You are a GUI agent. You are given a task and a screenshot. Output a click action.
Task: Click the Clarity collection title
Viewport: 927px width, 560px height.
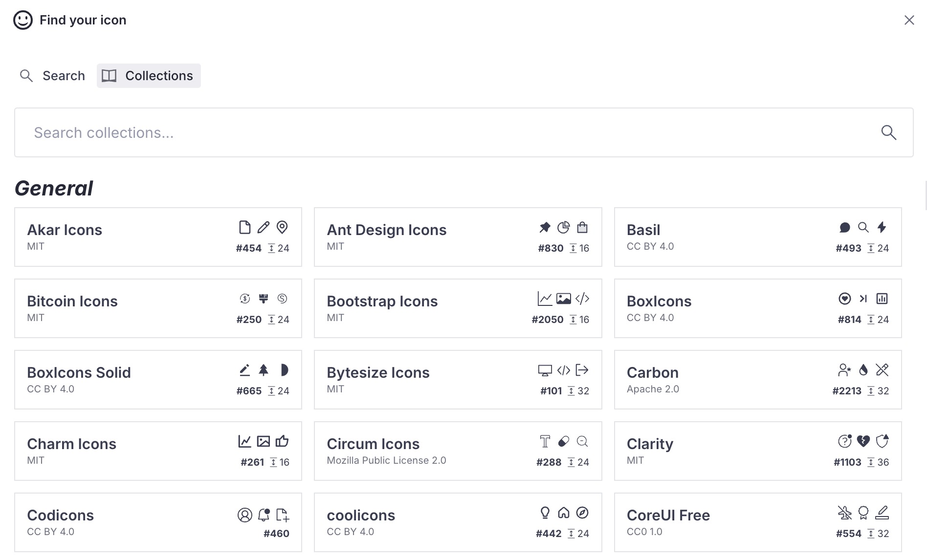[650, 444]
